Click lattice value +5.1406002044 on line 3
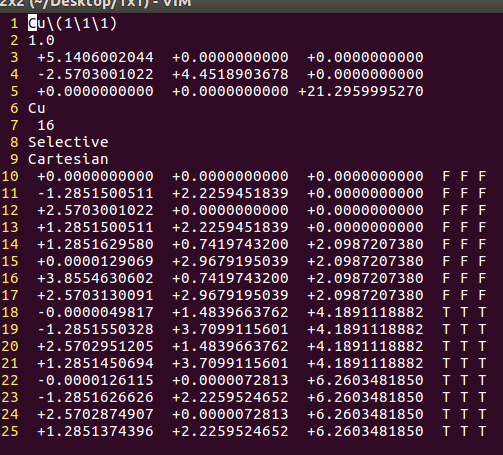 [x=95, y=57]
